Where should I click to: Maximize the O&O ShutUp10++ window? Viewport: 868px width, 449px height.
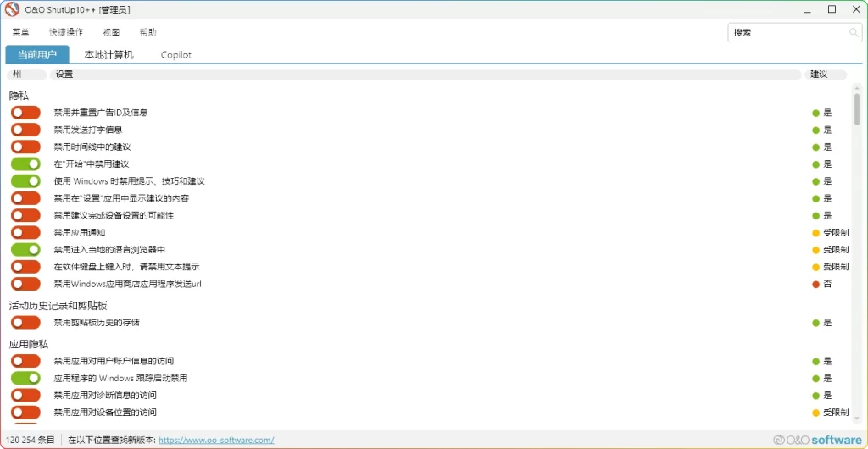[832, 9]
